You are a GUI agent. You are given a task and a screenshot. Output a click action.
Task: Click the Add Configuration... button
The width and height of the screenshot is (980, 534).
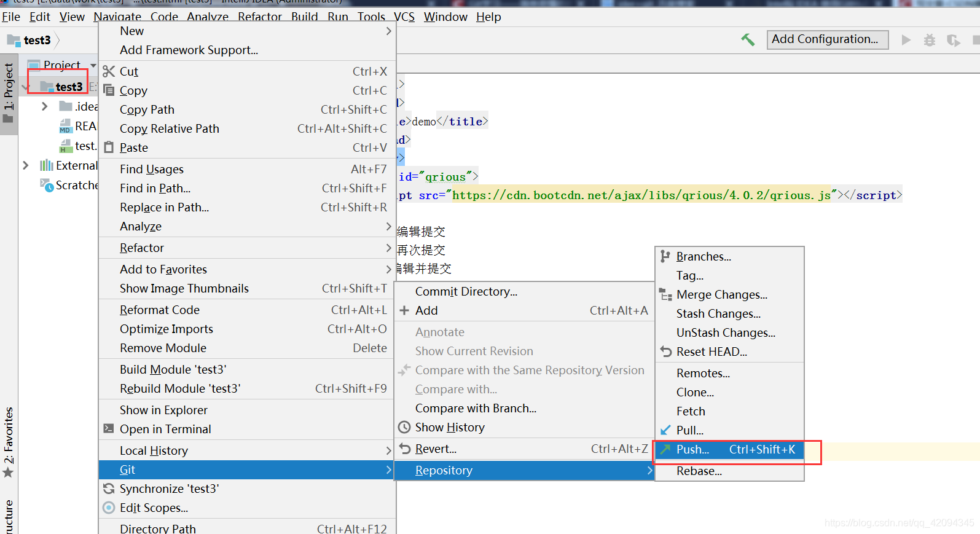(828, 39)
